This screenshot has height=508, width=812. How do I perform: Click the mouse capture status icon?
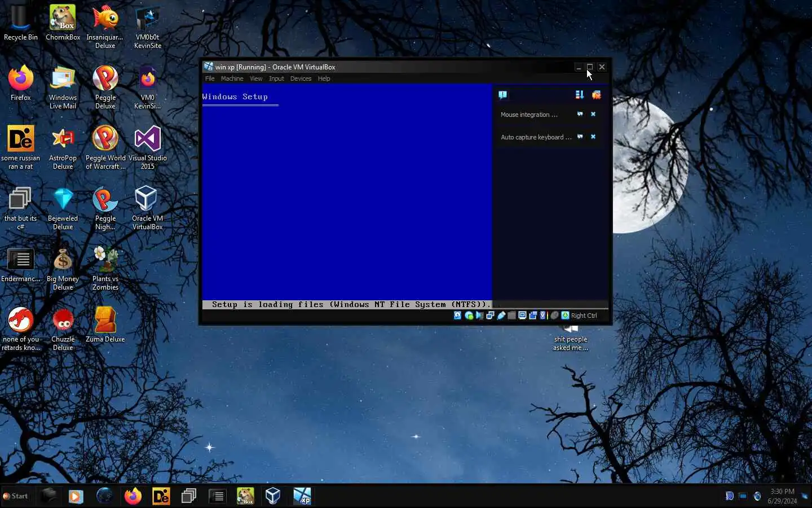click(554, 316)
